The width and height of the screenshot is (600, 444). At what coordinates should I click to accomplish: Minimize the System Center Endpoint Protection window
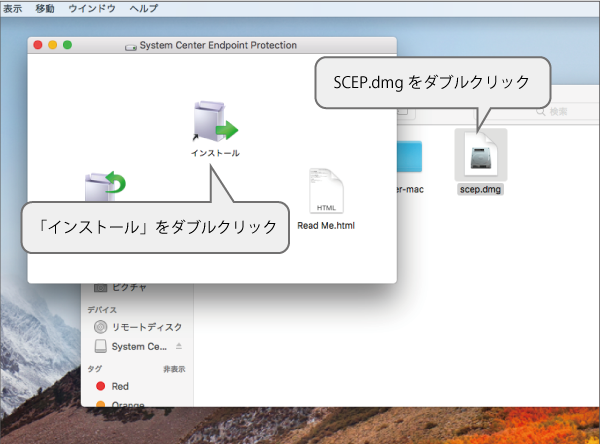point(53,45)
